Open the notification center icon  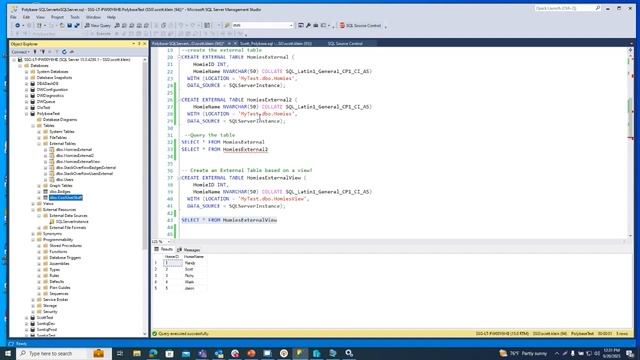click(x=630, y=353)
